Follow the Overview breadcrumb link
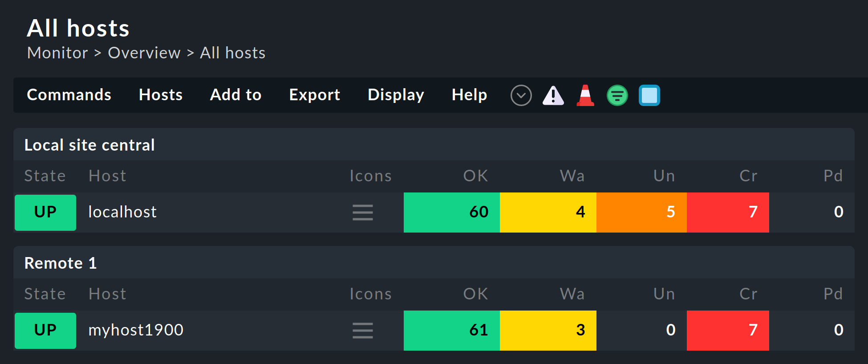 [x=144, y=53]
